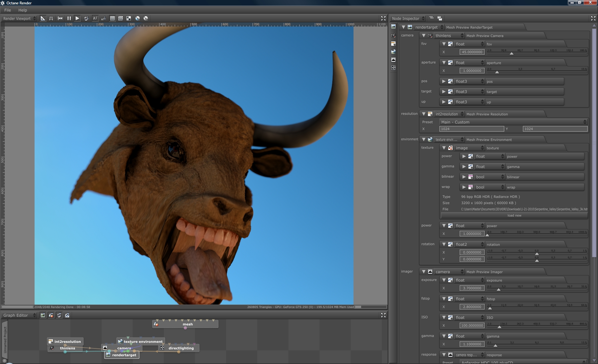Image resolution: width=598 pixels, height=364 pixels.
Task: Expand the bilinear bool parameter
Action: click(x=464, y=177)
